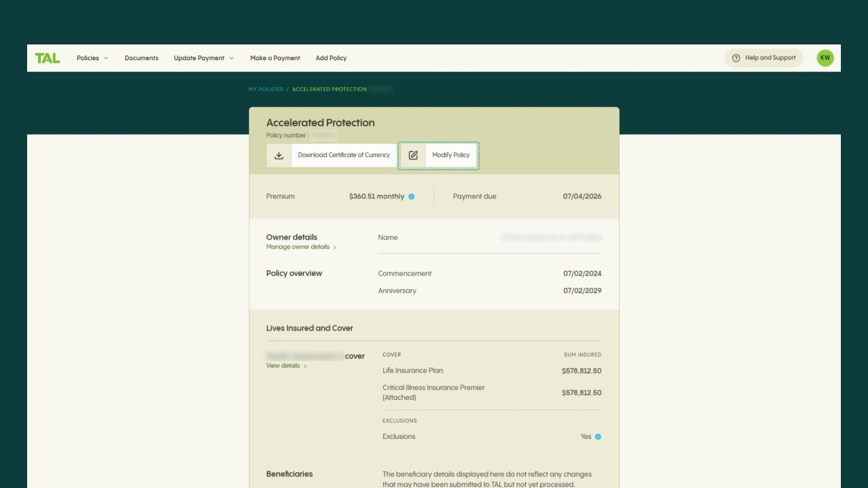Navigate to My Policies breadcrumb
This screenshot has height=488, width=868.
[266, 89]
